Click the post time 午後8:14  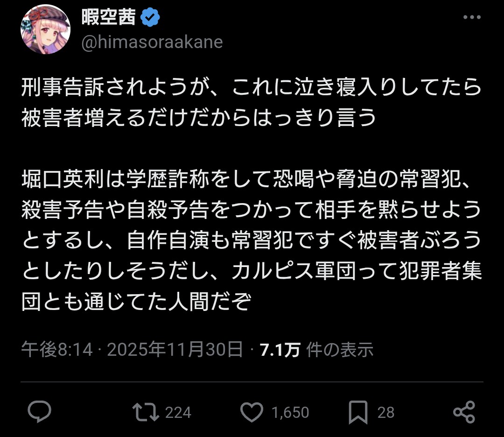point(57,350)
